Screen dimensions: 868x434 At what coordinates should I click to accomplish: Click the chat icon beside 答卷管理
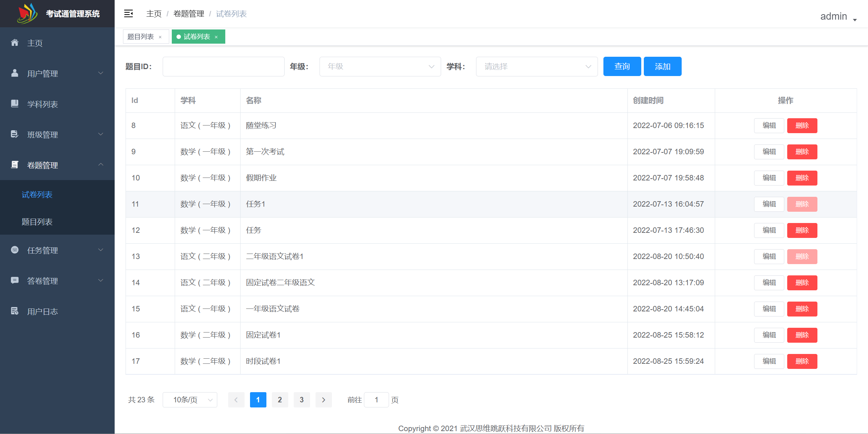click(15, 280)
